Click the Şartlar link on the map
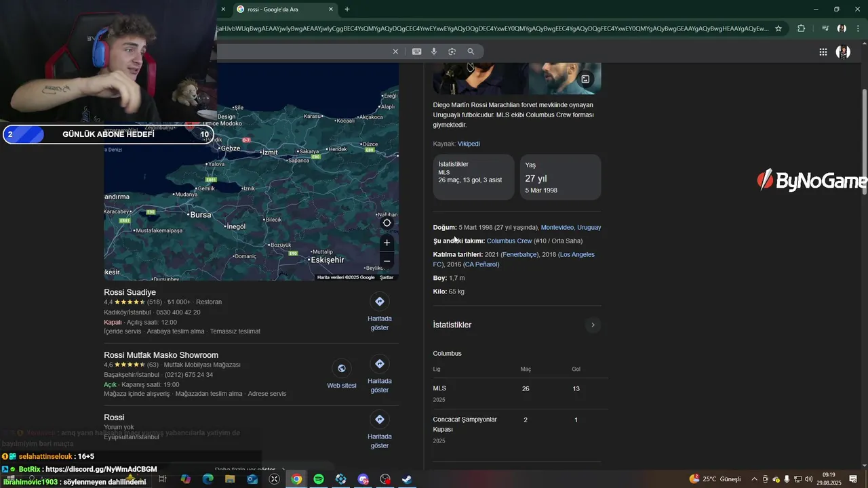Image resolution: width=868 pixels, height=488 pixels. (x=387, y=277)
